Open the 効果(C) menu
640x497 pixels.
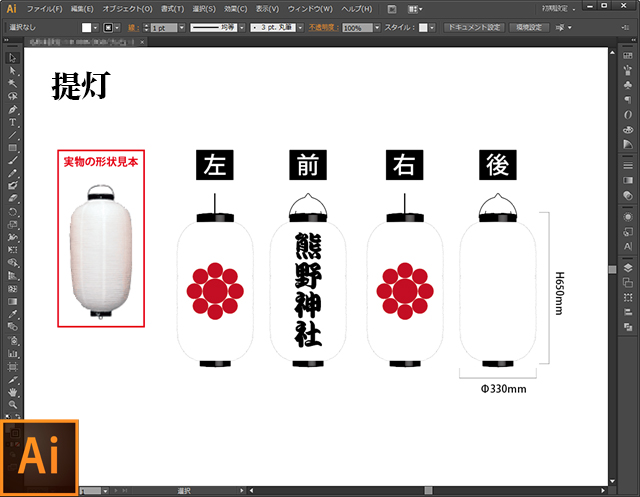tap(236, 9)
